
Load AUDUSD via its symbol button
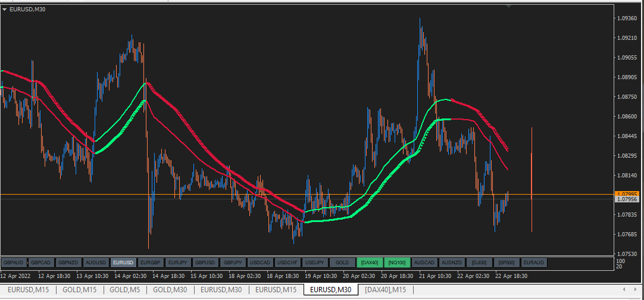96,262
